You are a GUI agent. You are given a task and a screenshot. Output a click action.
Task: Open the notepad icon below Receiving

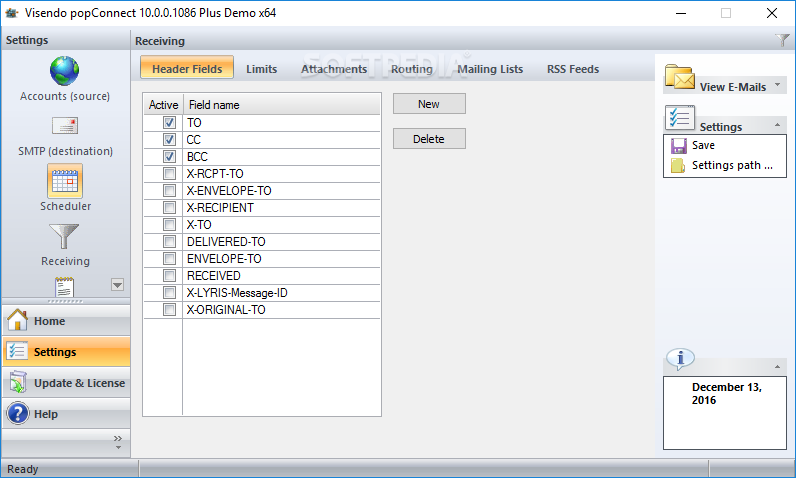pos(64,287)
